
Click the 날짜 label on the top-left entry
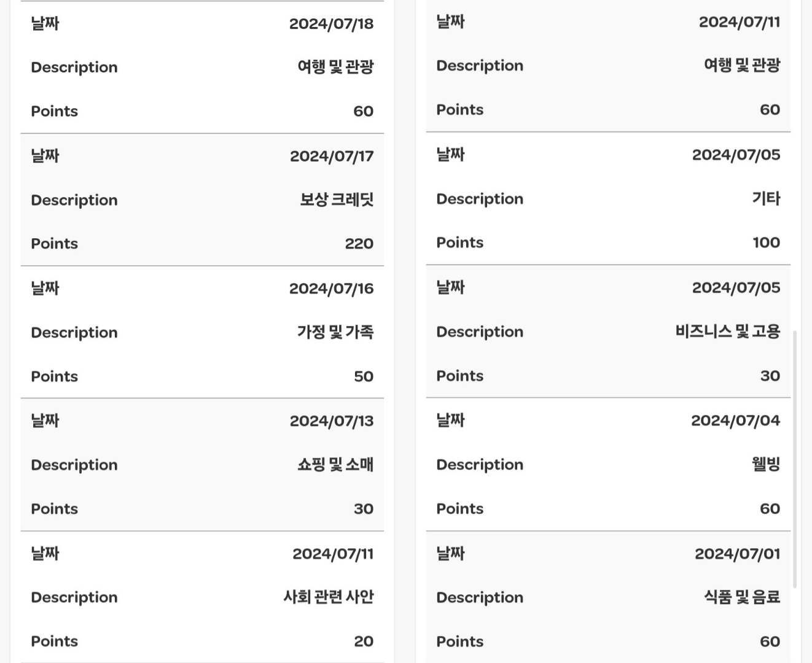point(44,23)
